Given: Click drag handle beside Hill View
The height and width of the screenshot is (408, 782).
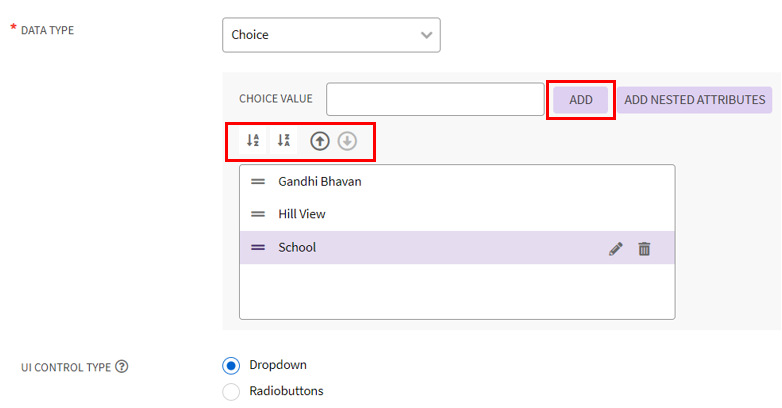Looking at the screenshot, I should (258, 214).
